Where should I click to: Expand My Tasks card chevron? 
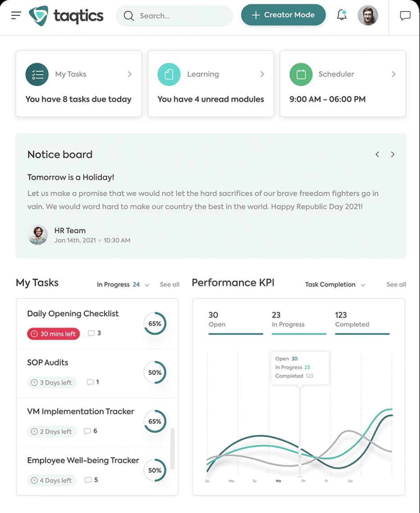[x=129, y=74]
